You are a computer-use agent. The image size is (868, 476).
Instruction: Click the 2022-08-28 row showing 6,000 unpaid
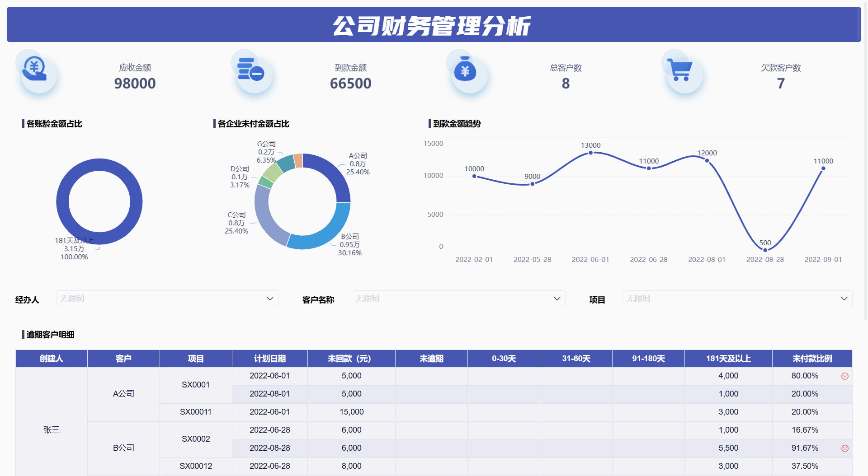tap(269, 448)
